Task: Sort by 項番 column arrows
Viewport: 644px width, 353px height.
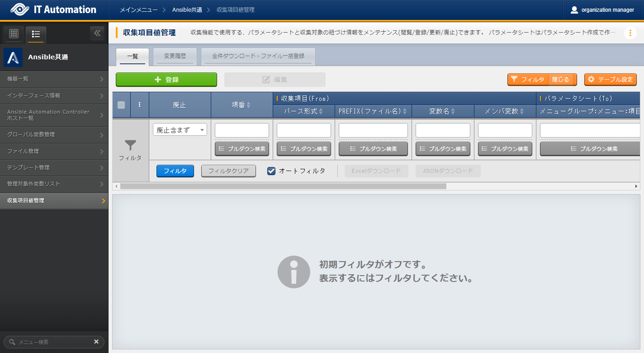Action: [248, 105]
